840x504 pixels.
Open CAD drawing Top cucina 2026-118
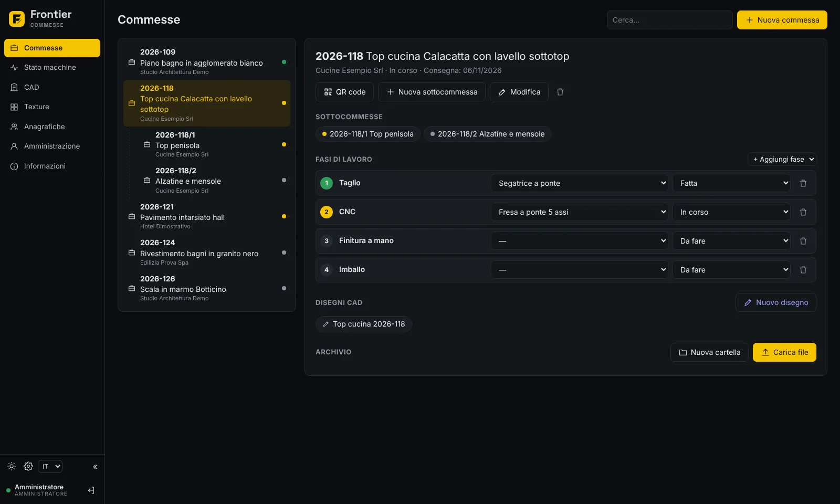363,324
